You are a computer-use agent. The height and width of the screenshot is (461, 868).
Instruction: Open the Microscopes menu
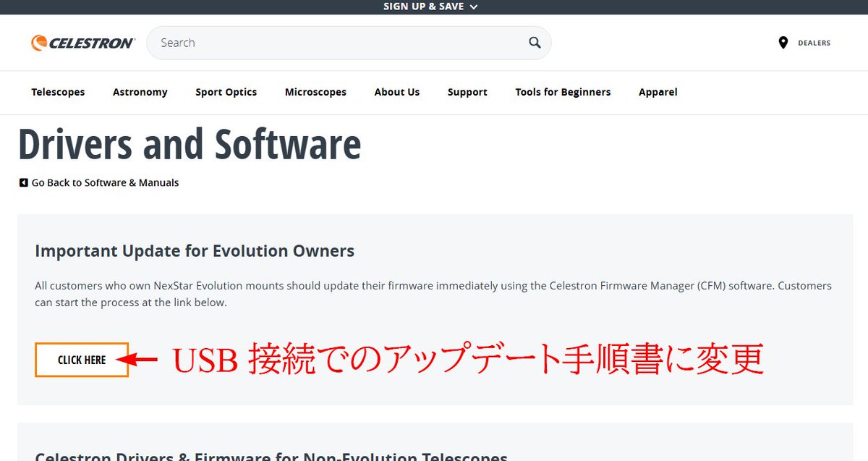coord(315,92)
